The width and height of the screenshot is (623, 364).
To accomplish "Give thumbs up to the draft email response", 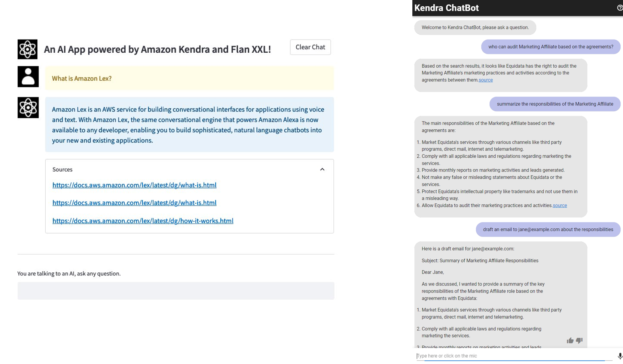I will [x=570, y=340].
